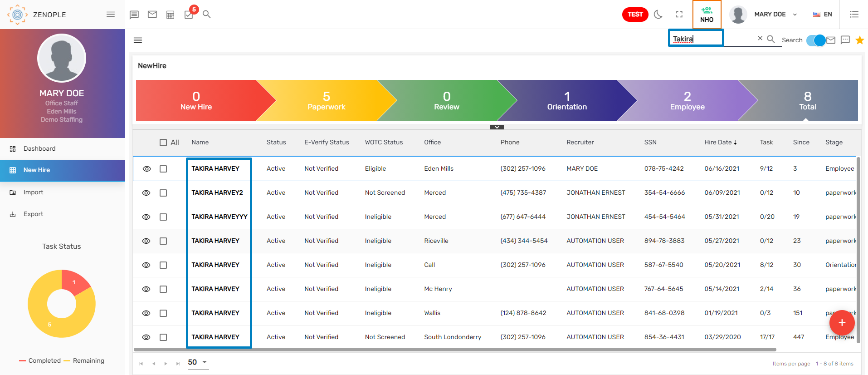Screen dimensions: 868x375
Task: Run search with the magnifier beside Takira
Action: point(770,39)
